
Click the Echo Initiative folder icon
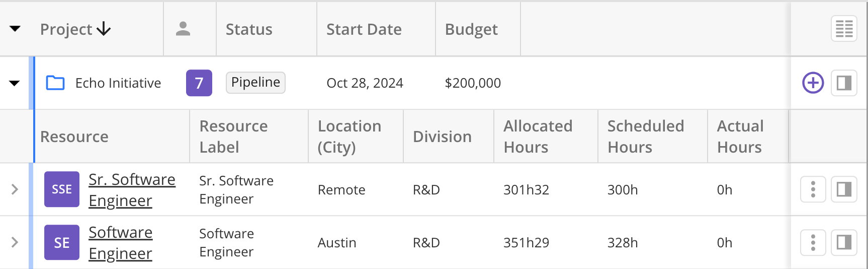coord(55,83)
